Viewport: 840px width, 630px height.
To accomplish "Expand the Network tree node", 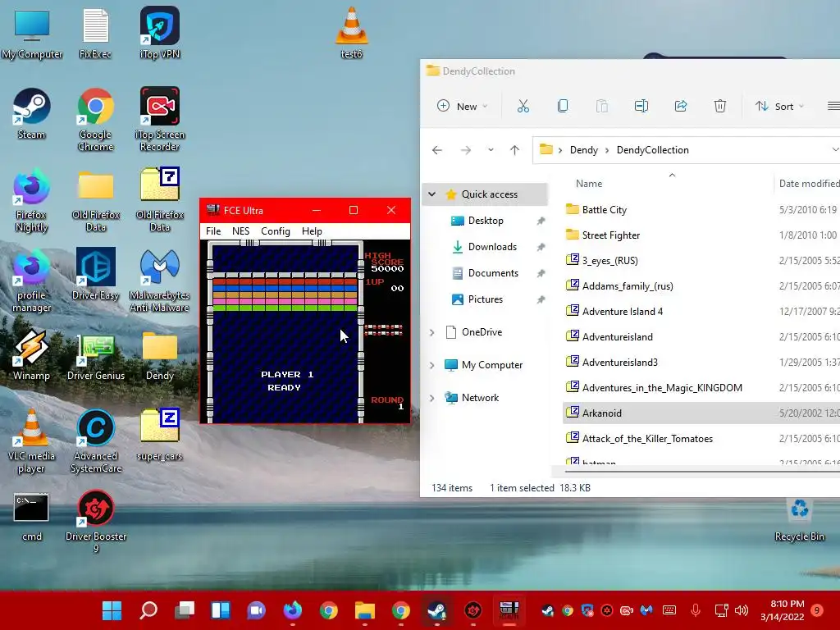I will [x=431, y=398].
